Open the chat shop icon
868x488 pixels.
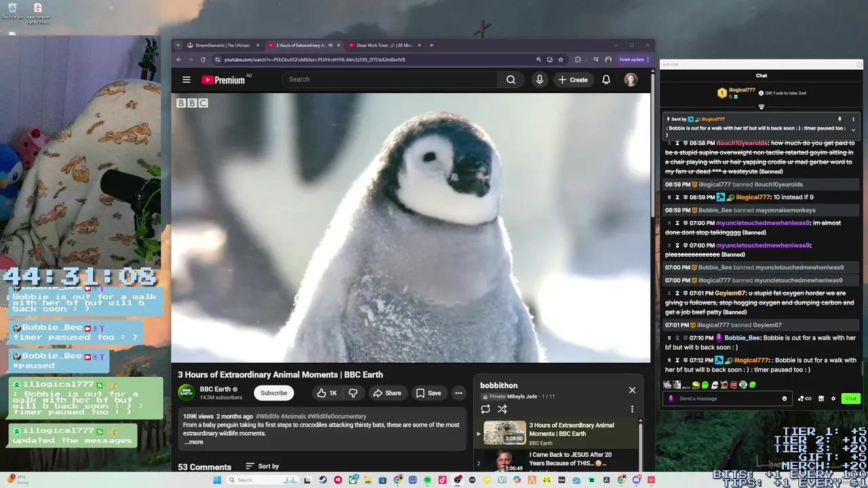(x=821, y=399)
